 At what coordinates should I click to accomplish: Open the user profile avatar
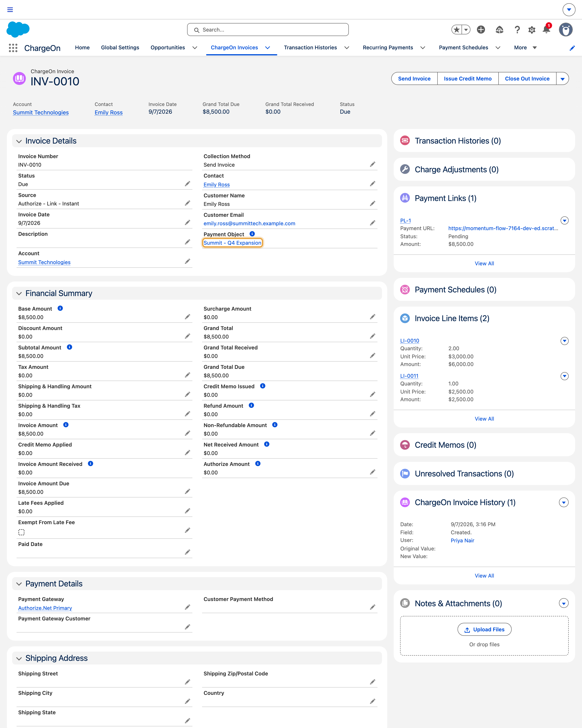point(566,30)
